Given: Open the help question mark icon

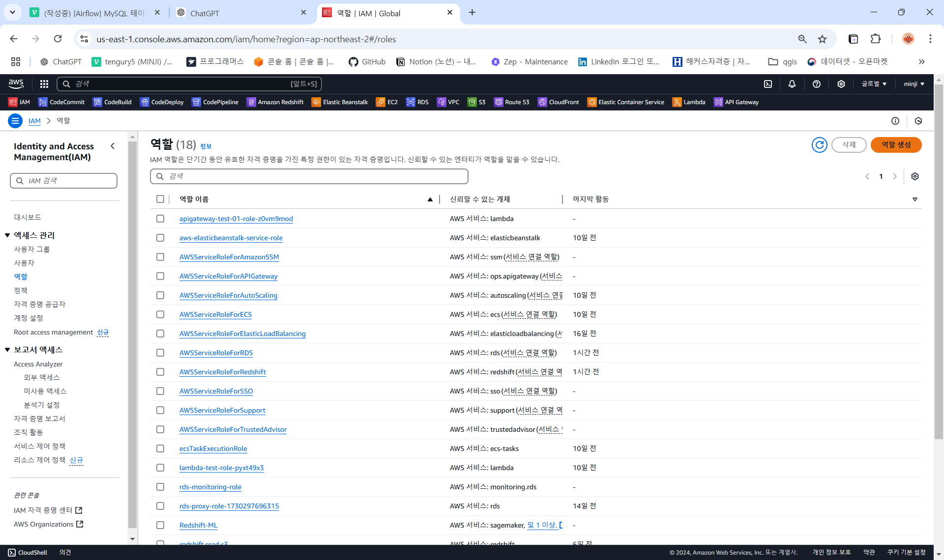Looking at the screenshot, I should tap(817, 84).
